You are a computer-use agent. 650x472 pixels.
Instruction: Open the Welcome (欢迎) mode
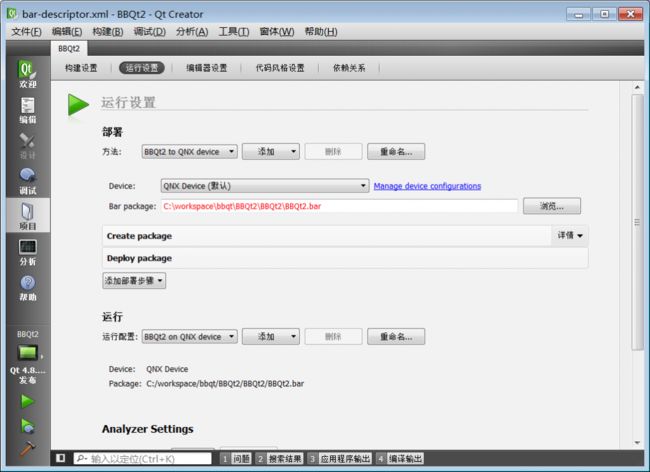[x=28, y=75]
